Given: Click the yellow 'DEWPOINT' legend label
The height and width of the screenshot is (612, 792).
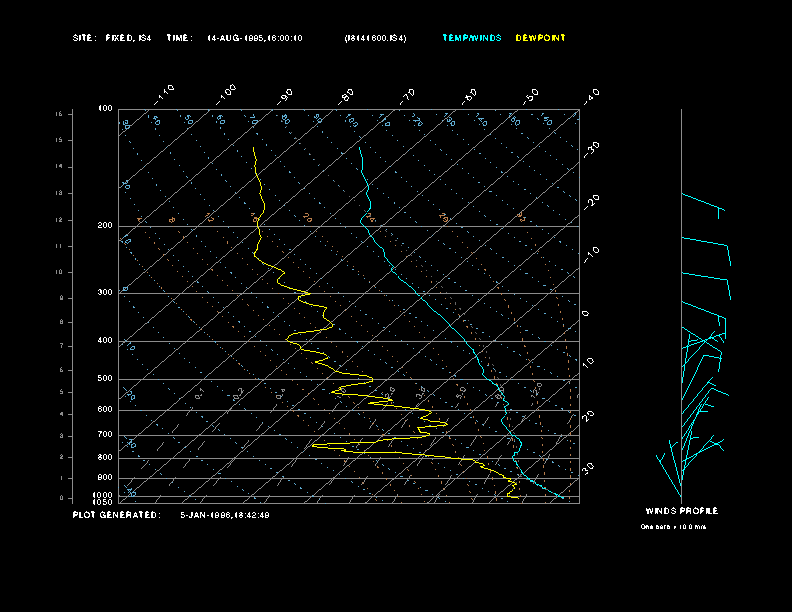Looking at the screenshot, I should coord(540,38).
